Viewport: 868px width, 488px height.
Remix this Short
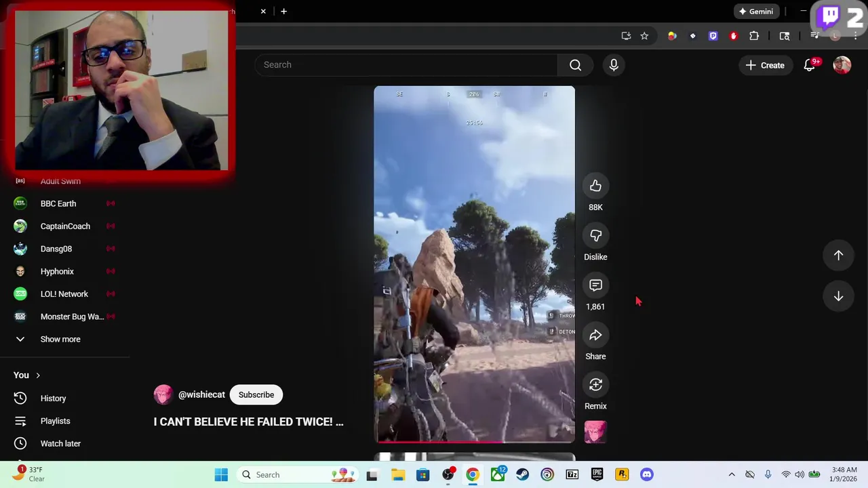pyautogui.click(x=595, y=385)
